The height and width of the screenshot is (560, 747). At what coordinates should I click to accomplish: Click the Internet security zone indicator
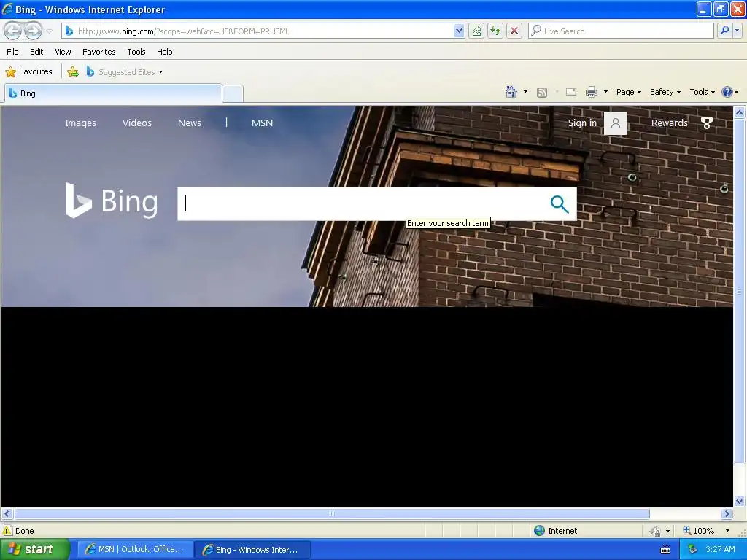[555, 531]
